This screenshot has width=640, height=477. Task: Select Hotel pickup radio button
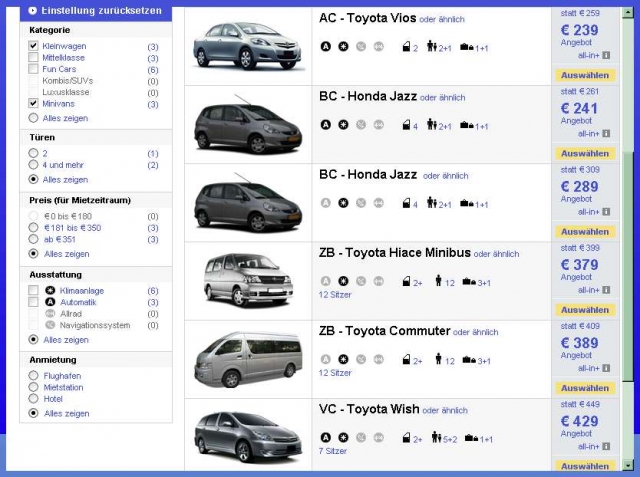click(x=33, y=398)
